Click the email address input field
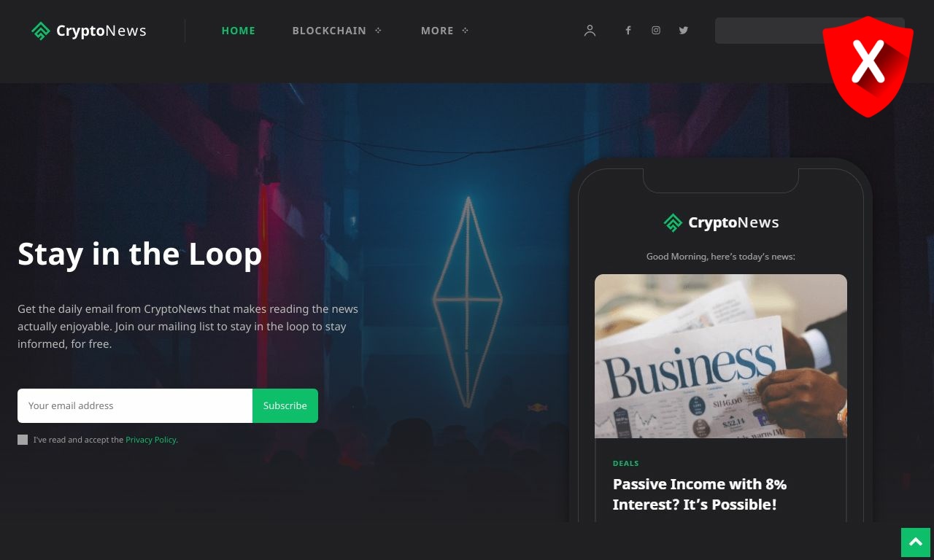 tap(135, 405)
